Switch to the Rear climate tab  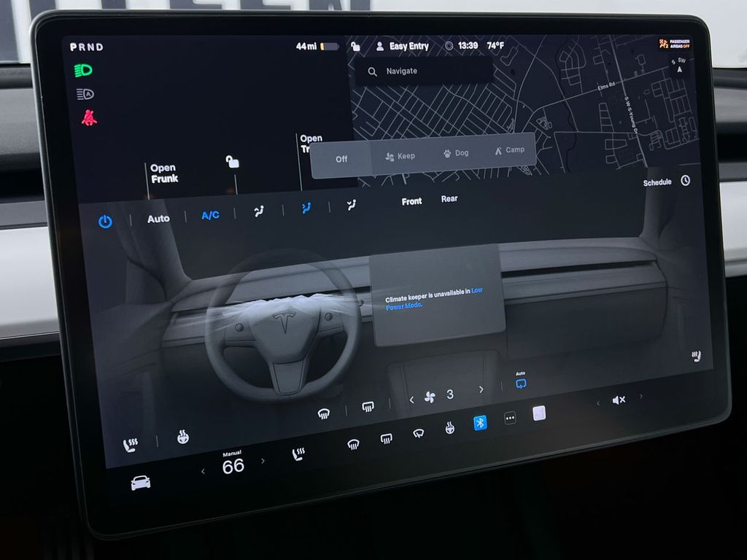point(449,198)
